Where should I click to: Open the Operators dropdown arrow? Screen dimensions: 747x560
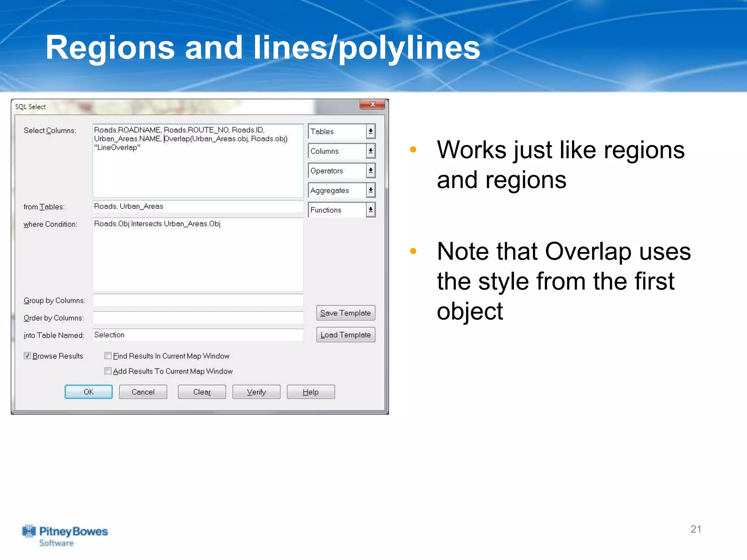(x=370, y=171)
